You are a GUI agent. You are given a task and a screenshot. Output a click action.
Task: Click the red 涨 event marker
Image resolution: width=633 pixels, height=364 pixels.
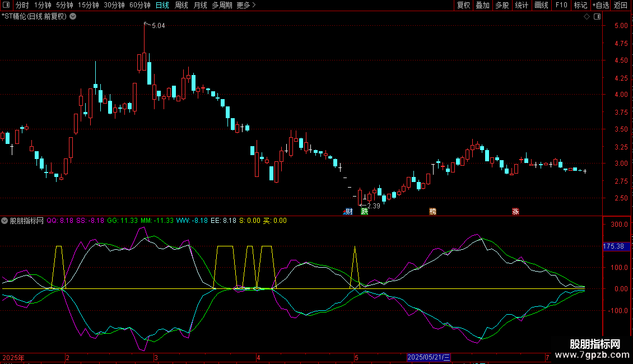[x=515, y=211]
